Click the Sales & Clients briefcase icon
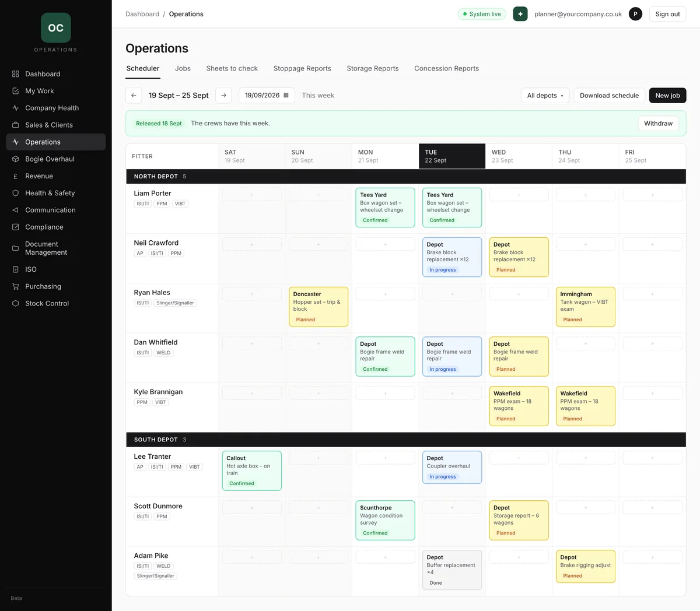Screen dimensions: 700x611 tap(16, 125)
